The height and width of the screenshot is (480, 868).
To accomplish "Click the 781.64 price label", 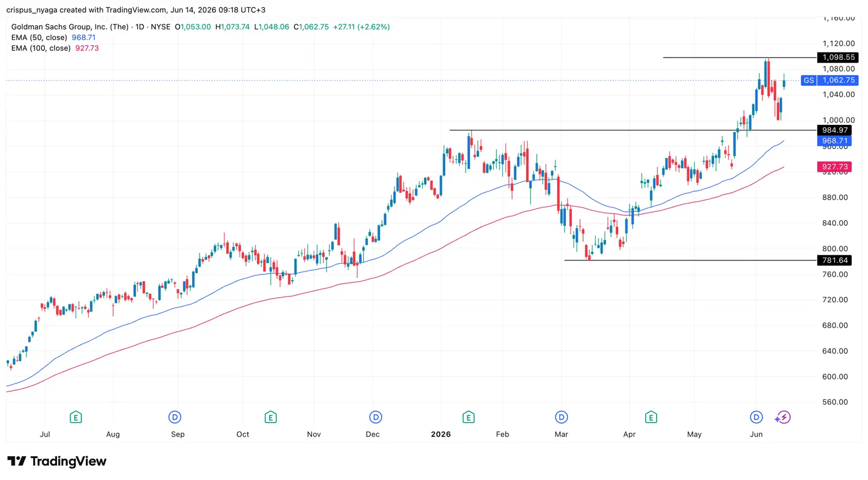I will pos(834,260).
